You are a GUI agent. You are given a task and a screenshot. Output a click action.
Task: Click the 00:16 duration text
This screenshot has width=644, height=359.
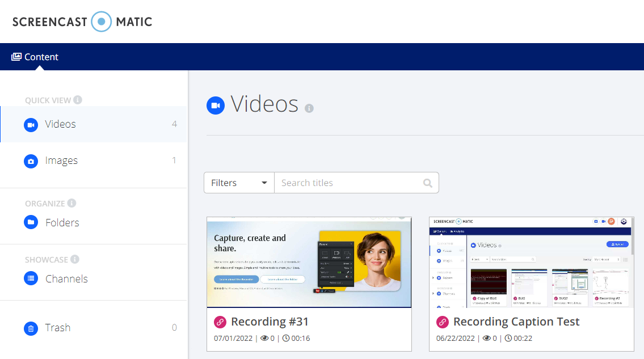point(301,339)
